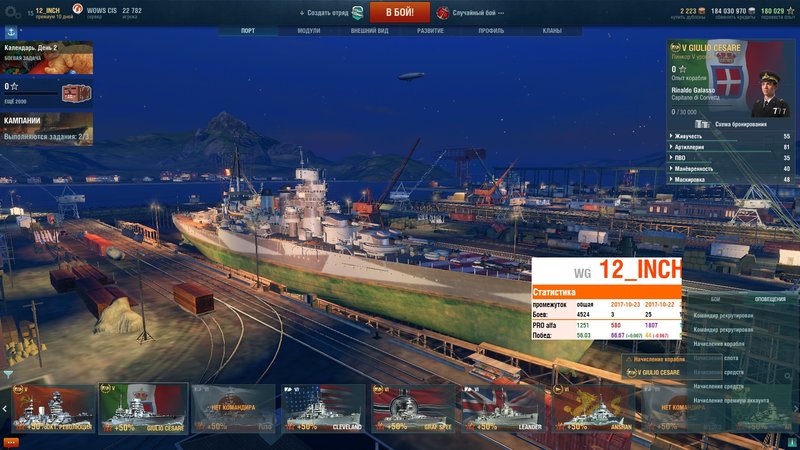This screenshot has height=450, width=800.
Task: Click the 22 782 players online counter
Action: pos(132,10)
